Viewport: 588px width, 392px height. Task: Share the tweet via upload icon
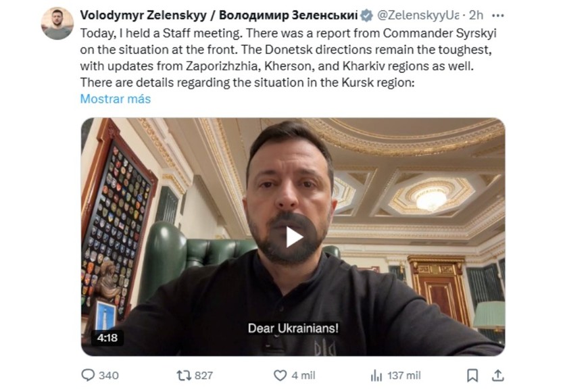pos(497,375)
